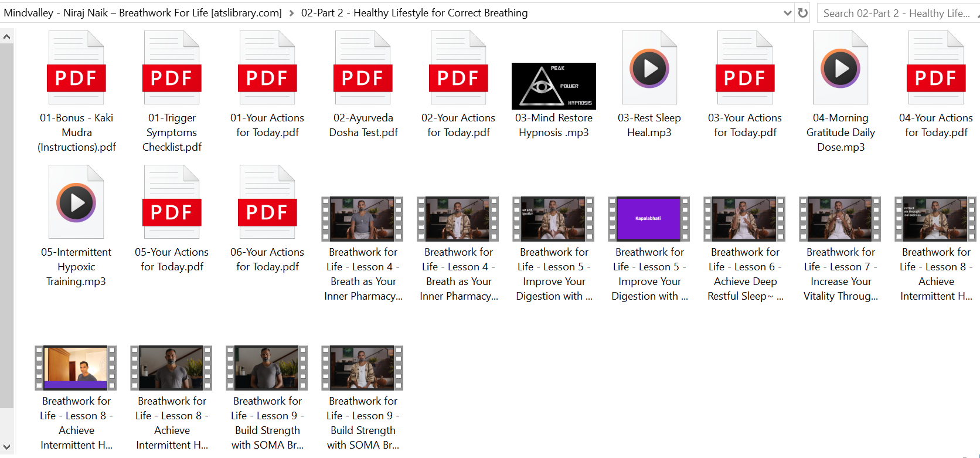Select 05-Intermittent Hypoxic Training.mp3 icon
This screenshot has width=980, height=458.
click(76, 202)
